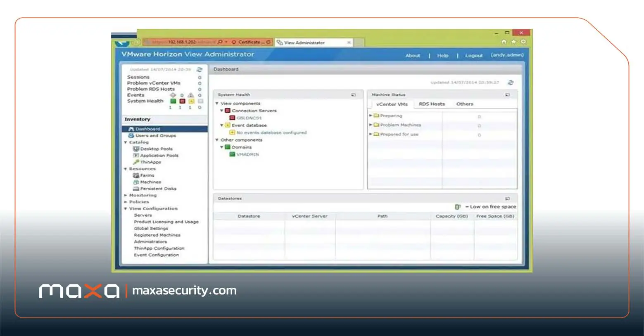Click the Desktop Pools icon
Screen dimensions: 644x336
point(136,149)
